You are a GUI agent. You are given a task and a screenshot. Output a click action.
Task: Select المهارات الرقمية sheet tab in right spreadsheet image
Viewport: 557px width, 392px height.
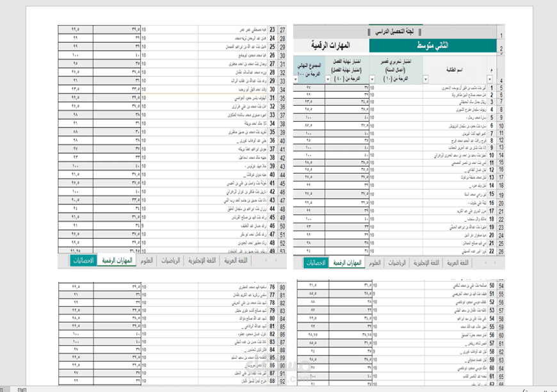[347, 263]
